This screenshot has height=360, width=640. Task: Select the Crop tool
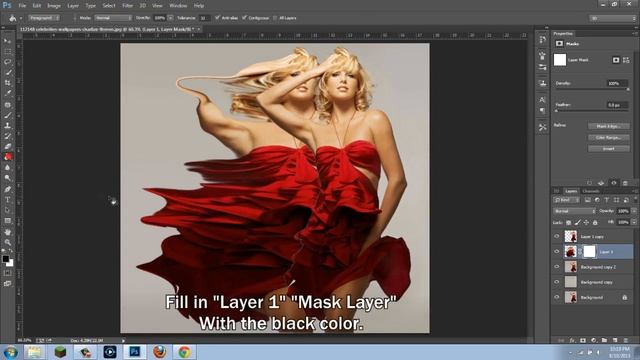pyautogui.click(x=7, y=83)
